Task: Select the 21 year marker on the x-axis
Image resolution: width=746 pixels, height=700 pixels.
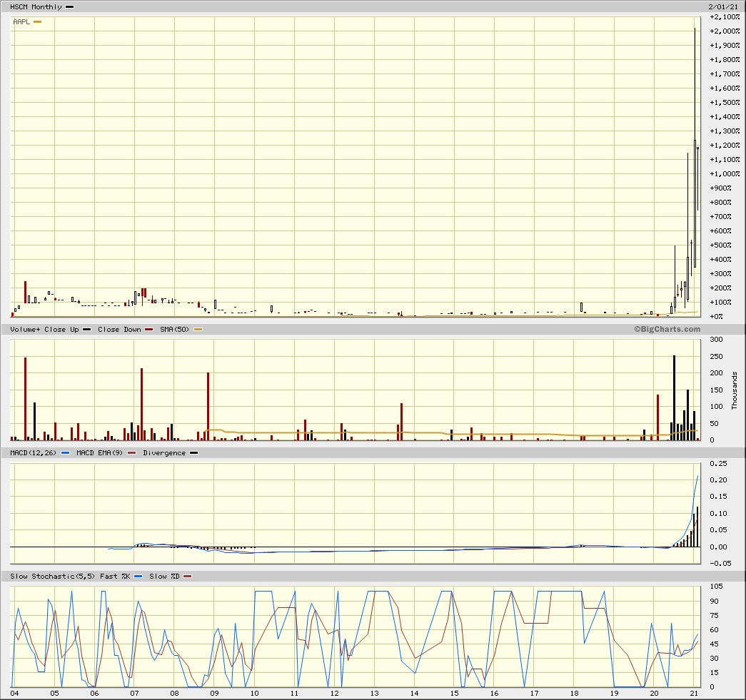Action: pyautogui.click(x=695, y=693)
